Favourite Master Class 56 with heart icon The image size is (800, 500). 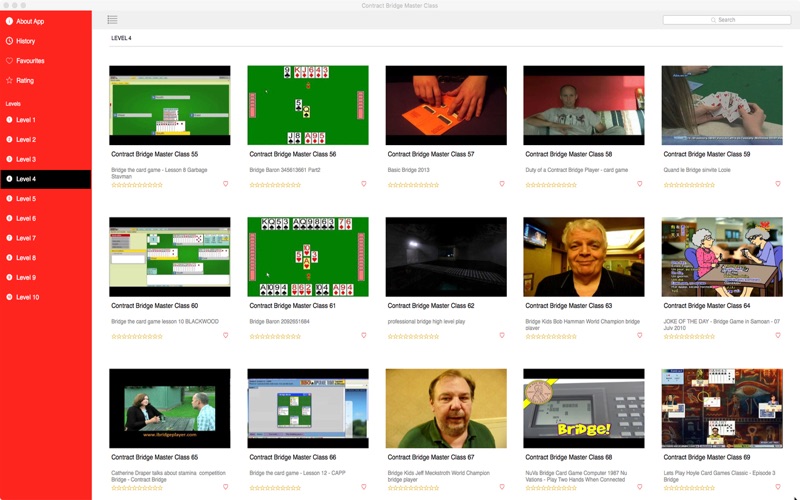(x=364, y=184)
